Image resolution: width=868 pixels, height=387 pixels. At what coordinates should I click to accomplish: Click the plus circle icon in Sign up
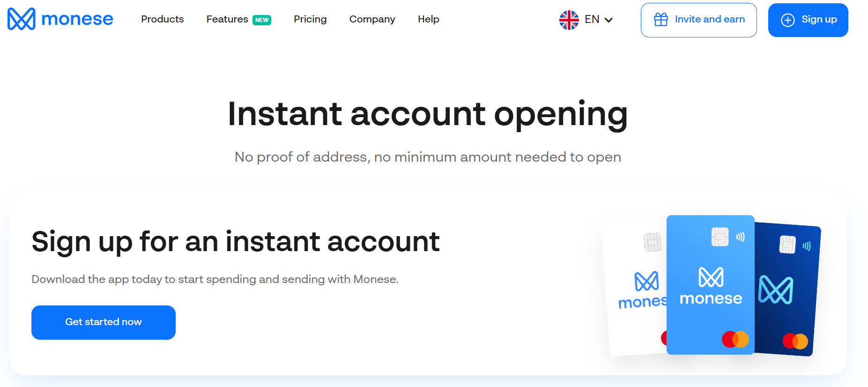point(787,20)
